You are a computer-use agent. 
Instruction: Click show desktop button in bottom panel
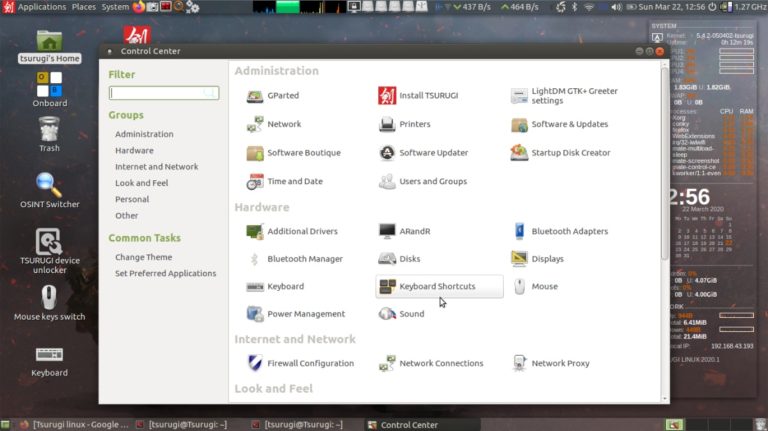click(5, 425)
